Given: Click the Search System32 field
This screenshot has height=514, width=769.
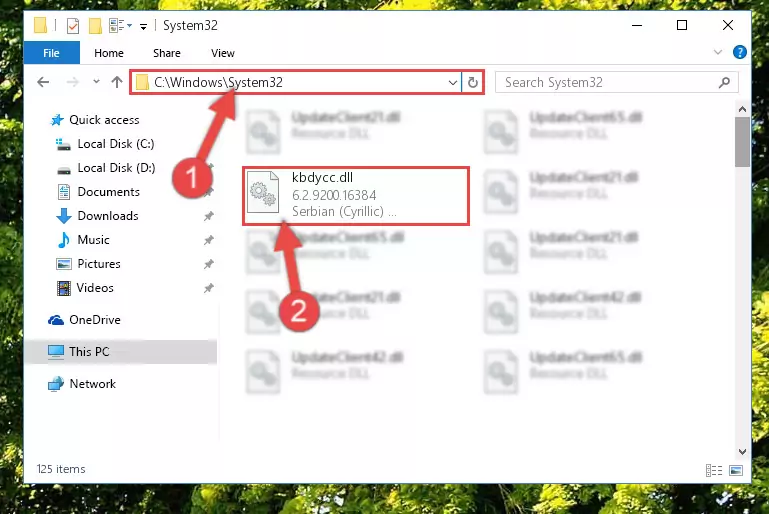Looking at the screenshot, I should tap(616, 82).
